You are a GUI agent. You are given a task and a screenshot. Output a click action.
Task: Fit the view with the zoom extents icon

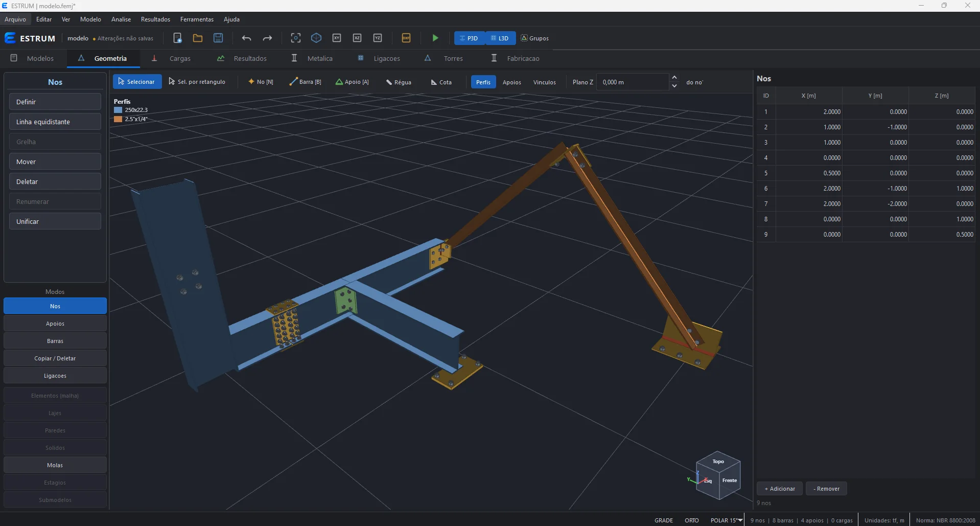[x=296, y=38]
